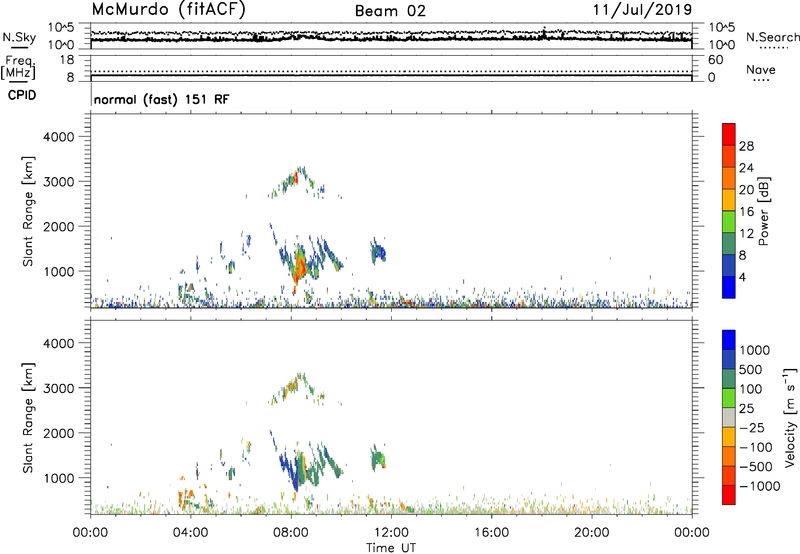Click the red high-power echo core near 08:00
The width and height of the screenshot is (800, 554).
tap(300, 266)
